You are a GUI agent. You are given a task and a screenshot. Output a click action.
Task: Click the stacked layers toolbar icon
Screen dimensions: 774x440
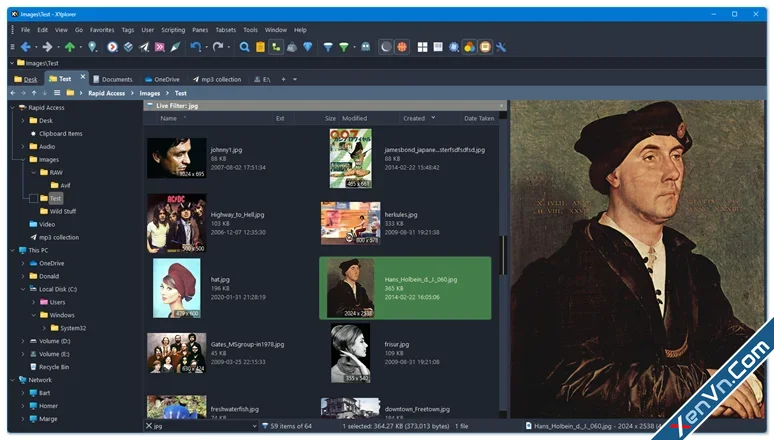(x=128, y=47)
